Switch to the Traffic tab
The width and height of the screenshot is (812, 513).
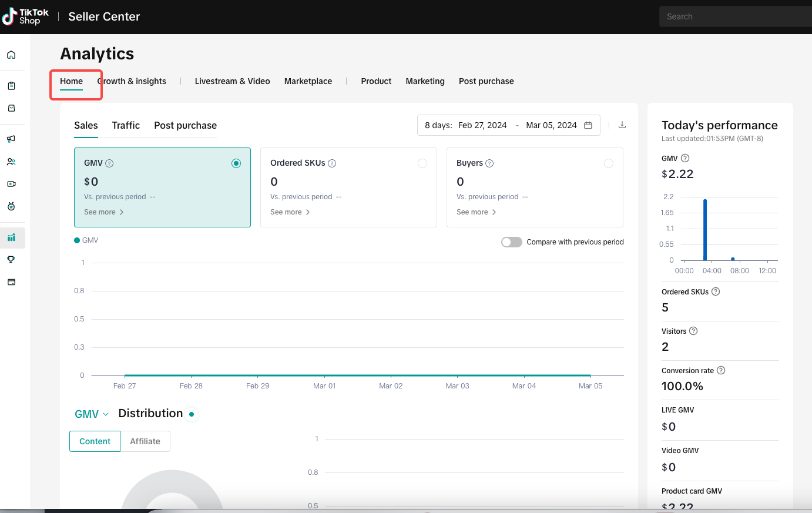[126, 125]
